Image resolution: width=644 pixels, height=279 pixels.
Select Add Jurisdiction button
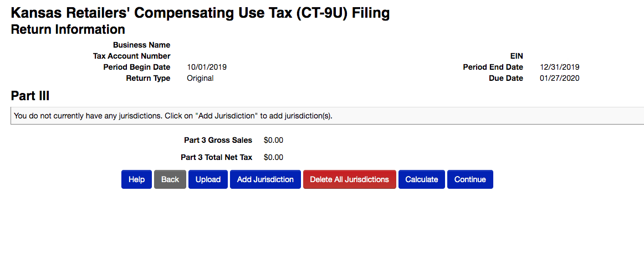click(x=265, y=179)
